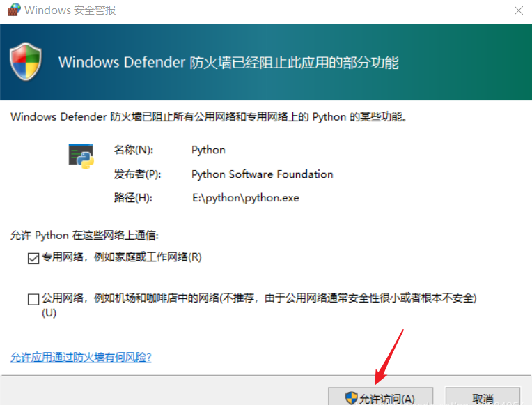Click the sentence about 公用网络和专用网络上的 Python

click(209, 117)
